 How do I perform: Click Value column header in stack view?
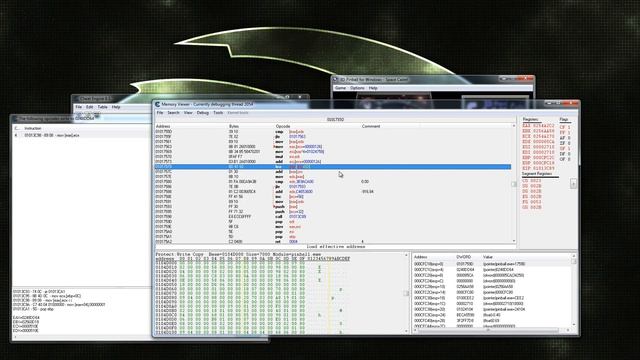pos(488,257)
